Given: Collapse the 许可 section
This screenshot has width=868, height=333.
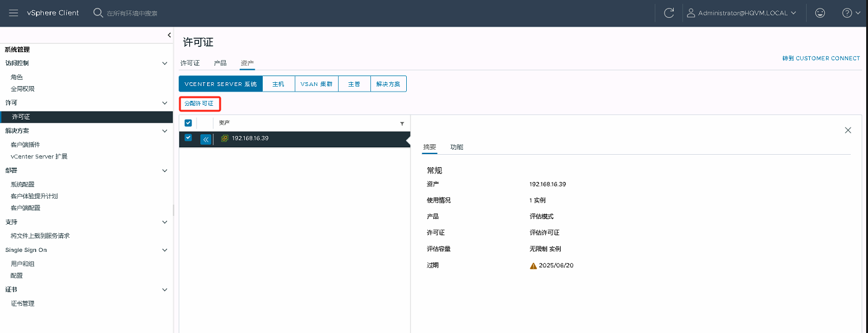Looking at the screenshot, I should (164, 103).
